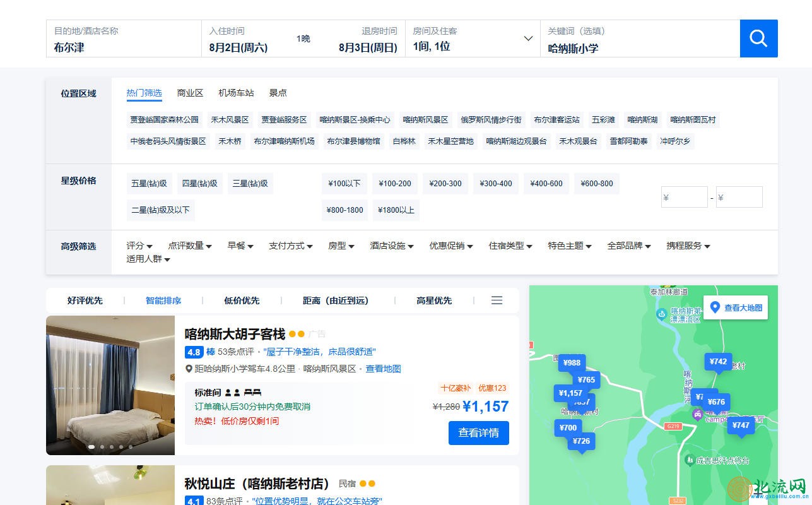Select the ¥1,157 price marker on map
This screenshot has height=505, width=812.
point(570,393)
